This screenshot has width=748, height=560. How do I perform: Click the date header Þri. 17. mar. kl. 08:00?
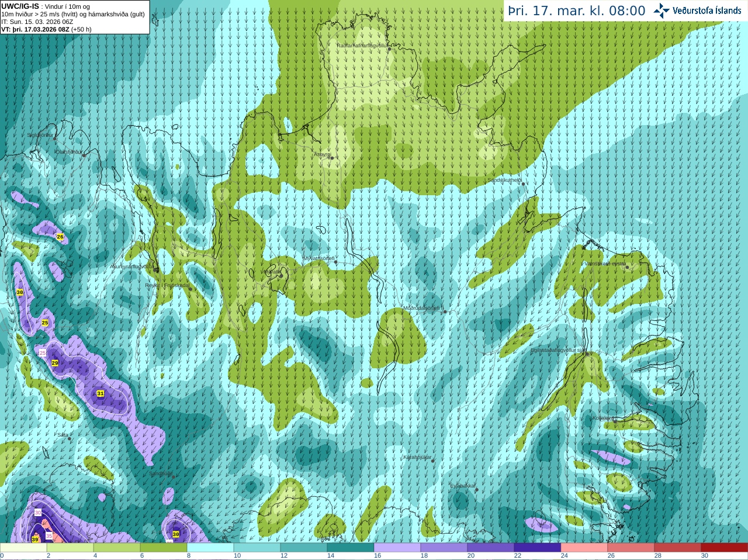point(577,11)
